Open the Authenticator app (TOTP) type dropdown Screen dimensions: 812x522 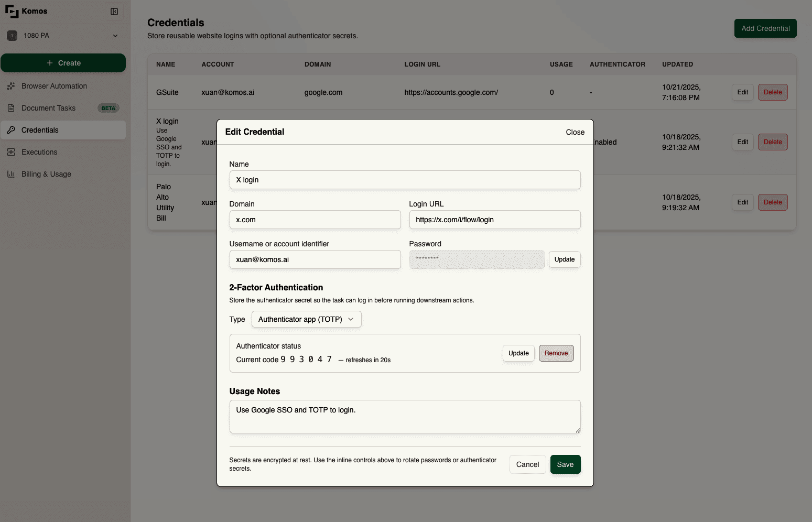coord(306,319)
